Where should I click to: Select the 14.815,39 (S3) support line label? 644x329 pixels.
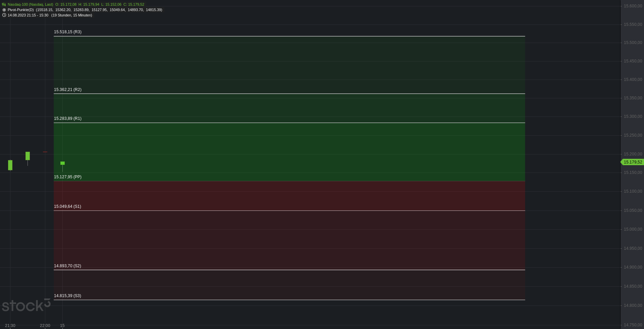pos(67,296)
